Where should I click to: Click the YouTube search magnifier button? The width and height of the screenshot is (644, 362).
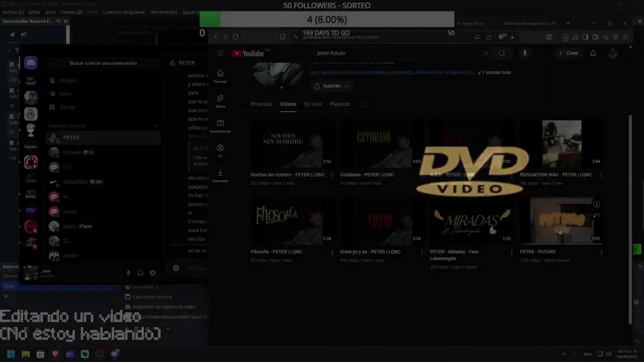tap(502, 53)
